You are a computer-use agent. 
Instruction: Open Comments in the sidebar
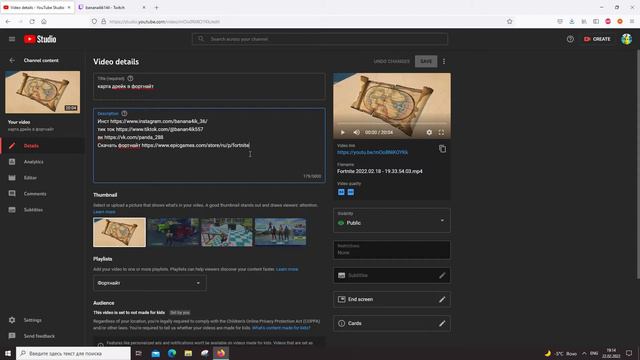42,193
